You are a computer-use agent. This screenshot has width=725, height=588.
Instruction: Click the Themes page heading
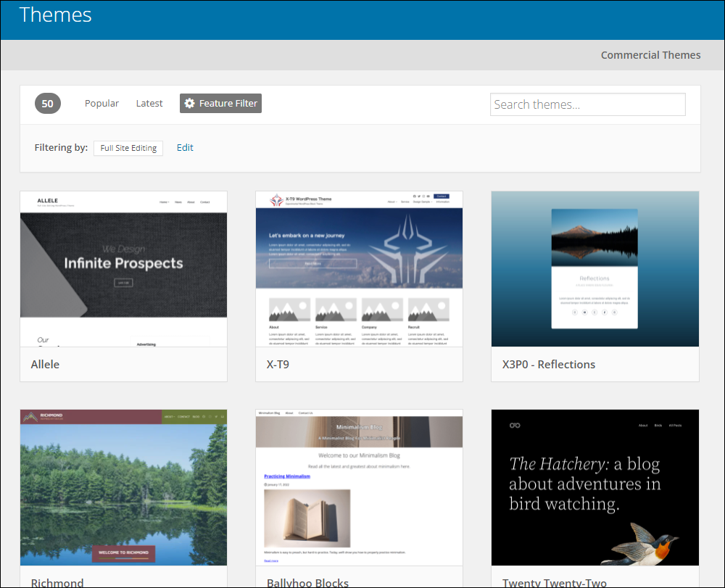[x=56, y=15]
